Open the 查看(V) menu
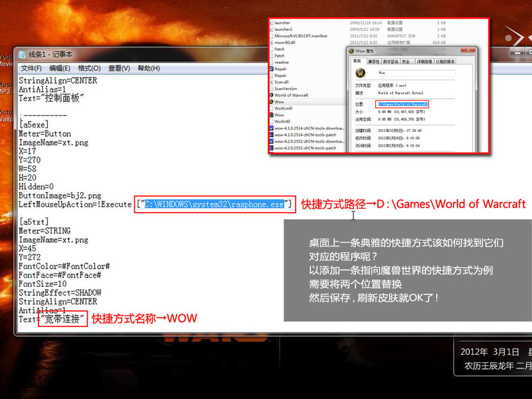This screenshot has width=532, height=399. tap(119, 68)
